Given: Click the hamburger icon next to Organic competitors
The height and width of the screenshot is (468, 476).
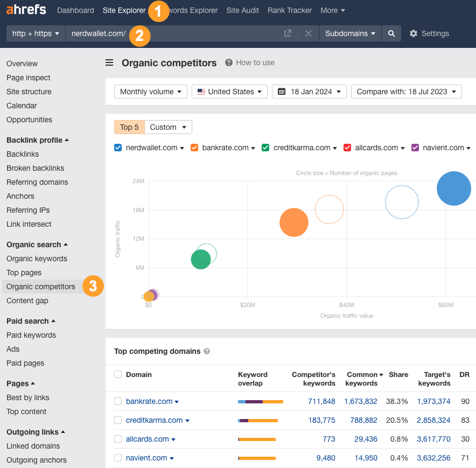Looking at the screenshot, I should [x=109, y=62].
